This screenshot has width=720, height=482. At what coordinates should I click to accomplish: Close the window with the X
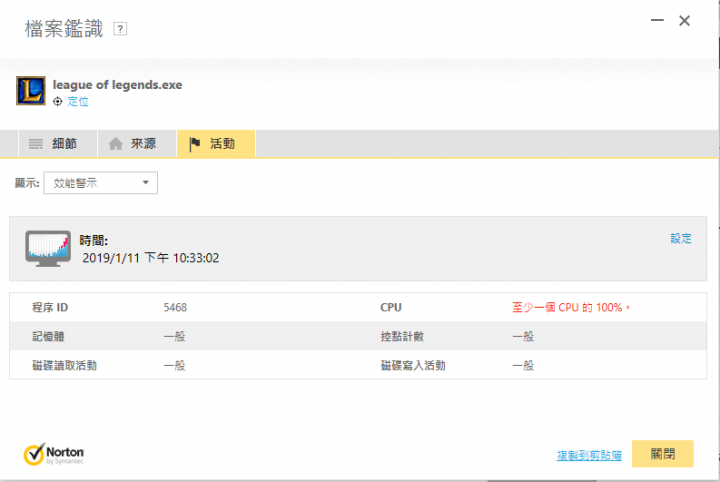685,21
